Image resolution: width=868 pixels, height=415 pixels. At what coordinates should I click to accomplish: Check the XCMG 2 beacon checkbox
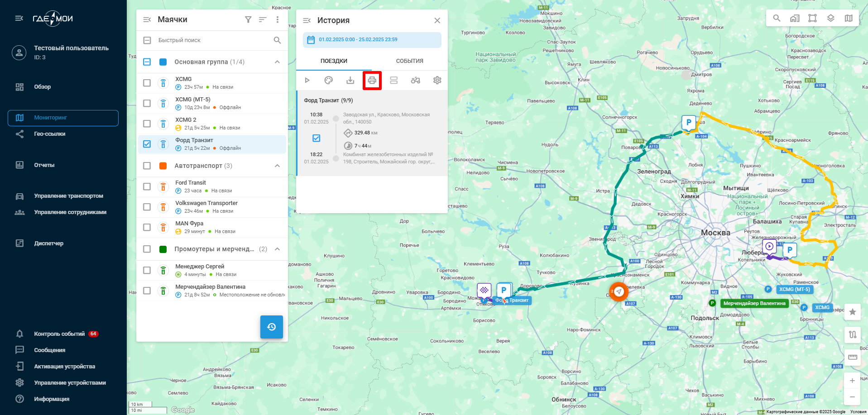tap(147, 124)
